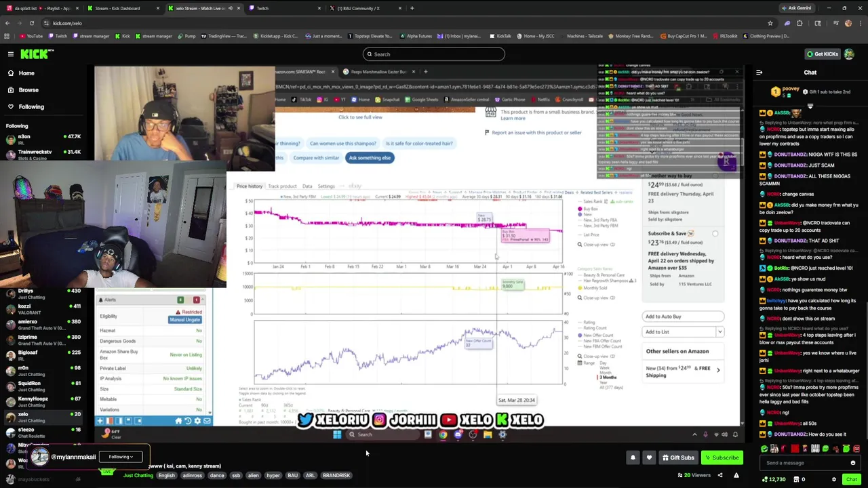Open a new browser tab
868x488 pixels.
[x=412, y=8]
